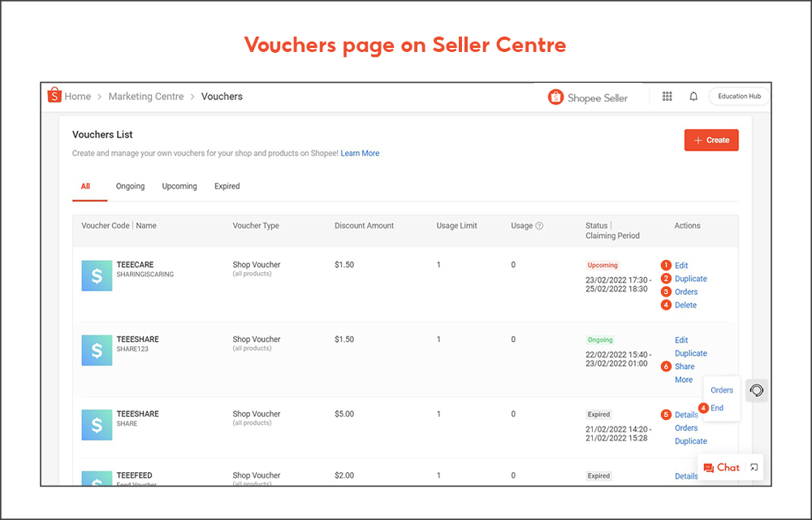Click the Create button
Screen dimensions: 812x520
coord(711,140)
